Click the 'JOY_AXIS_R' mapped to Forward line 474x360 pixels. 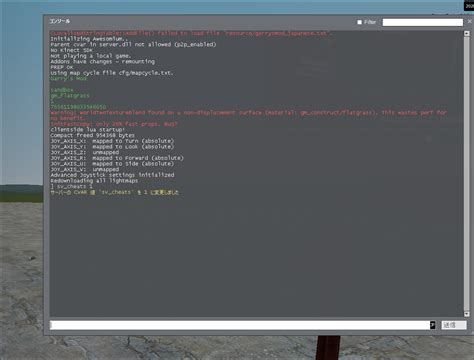pos(117,158)
